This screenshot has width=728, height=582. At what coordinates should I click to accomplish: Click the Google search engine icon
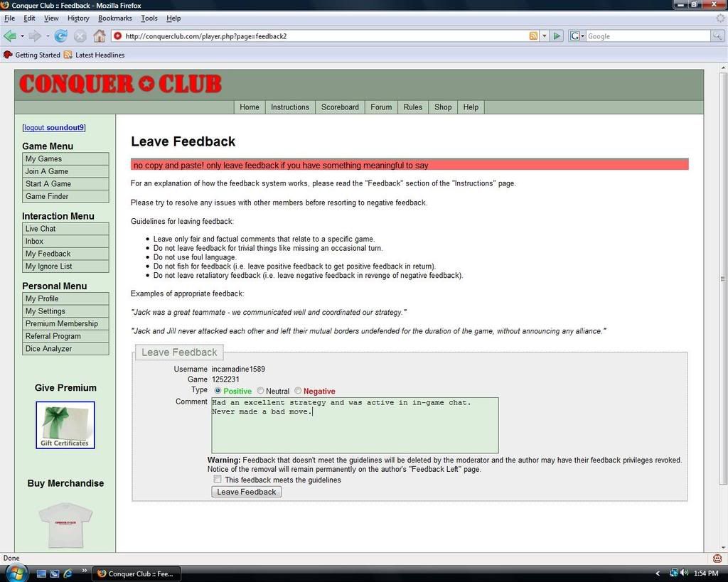pyautogui.click(x=574, y=36)
